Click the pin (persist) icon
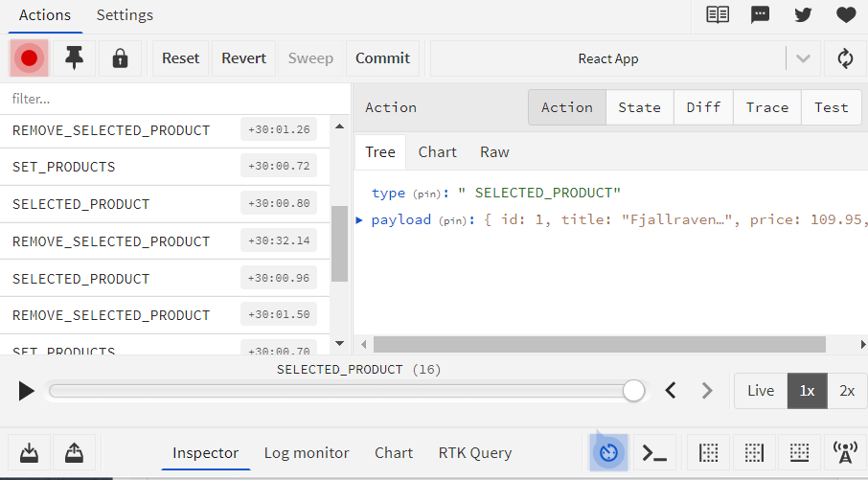Screen dimensions: 868x480 74,58
